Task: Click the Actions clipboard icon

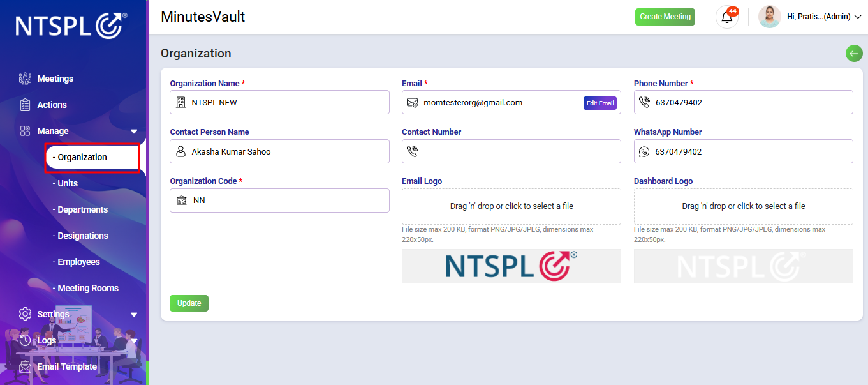Action: pyautogui.click(x=25, y=105)
